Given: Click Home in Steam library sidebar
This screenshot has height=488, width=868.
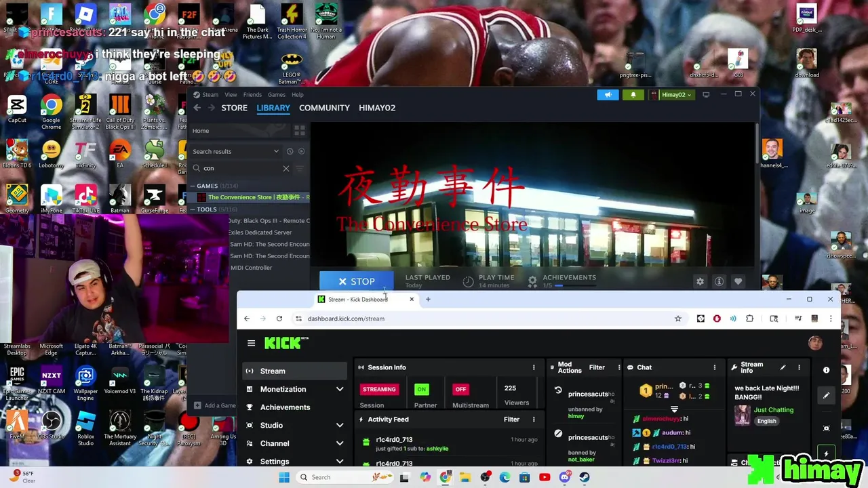Looking at the screenshot, I should (x=201, y=131).
